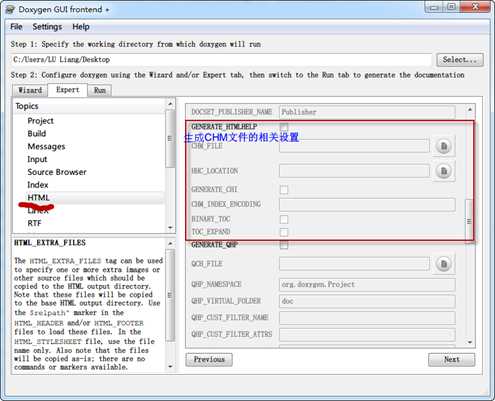Switch to the Wizard tab
This screenshot has width=495, height=401.
pyautogui.click(x=30, y=90)
